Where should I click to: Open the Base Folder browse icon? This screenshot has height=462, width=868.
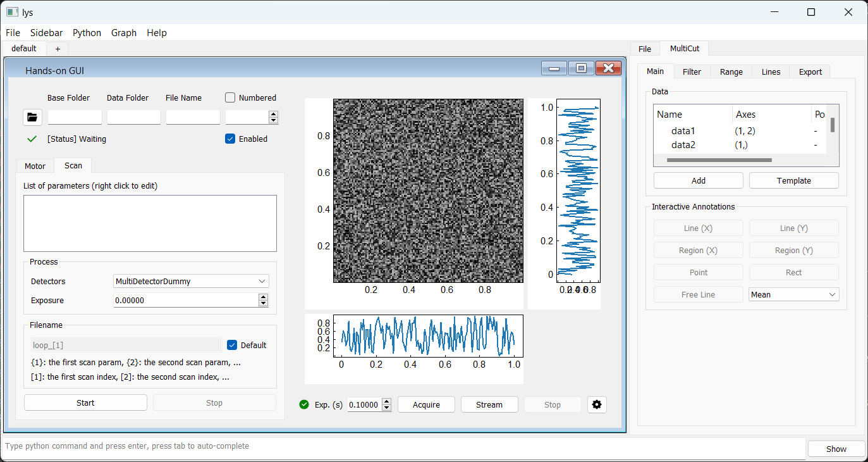(x=32, y=117)
